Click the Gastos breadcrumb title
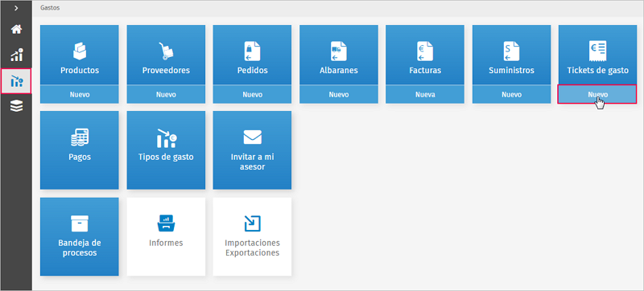 (50, 8)
